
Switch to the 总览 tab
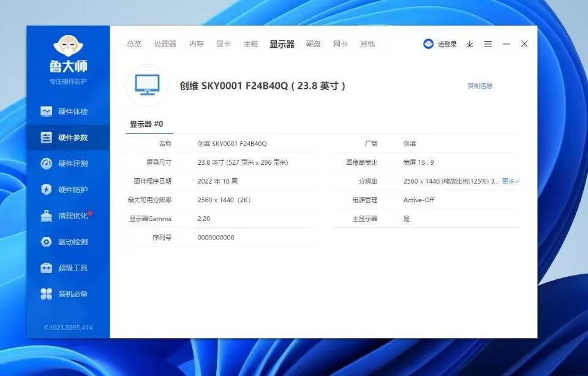tap(134, 44)
